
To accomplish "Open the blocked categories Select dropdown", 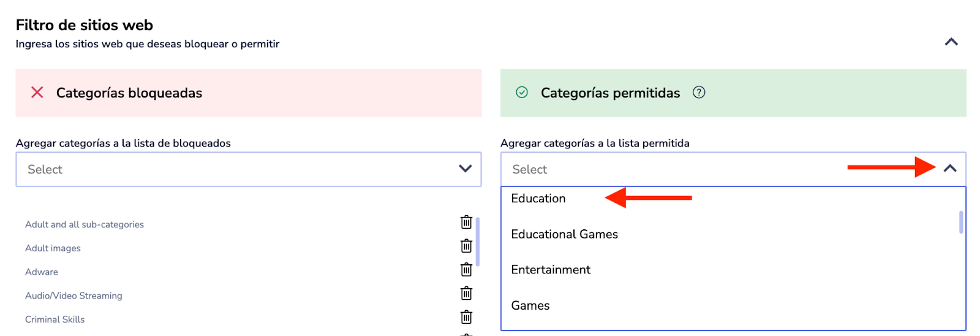I will click(248, 169).
